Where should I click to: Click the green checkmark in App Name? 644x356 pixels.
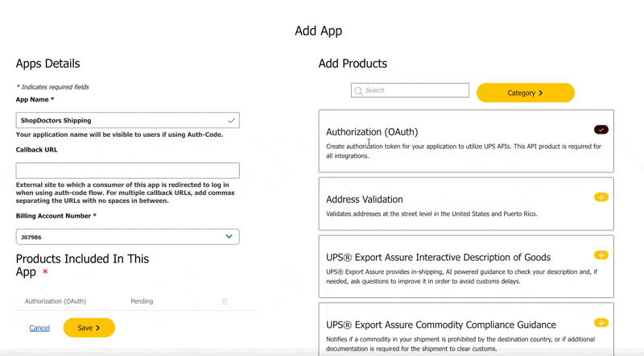(232, 121)
